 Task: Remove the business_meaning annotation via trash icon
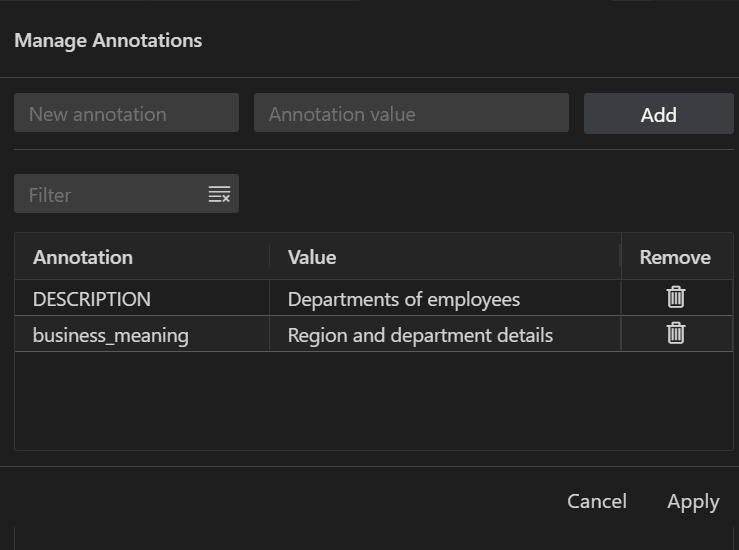coord(676,334)
